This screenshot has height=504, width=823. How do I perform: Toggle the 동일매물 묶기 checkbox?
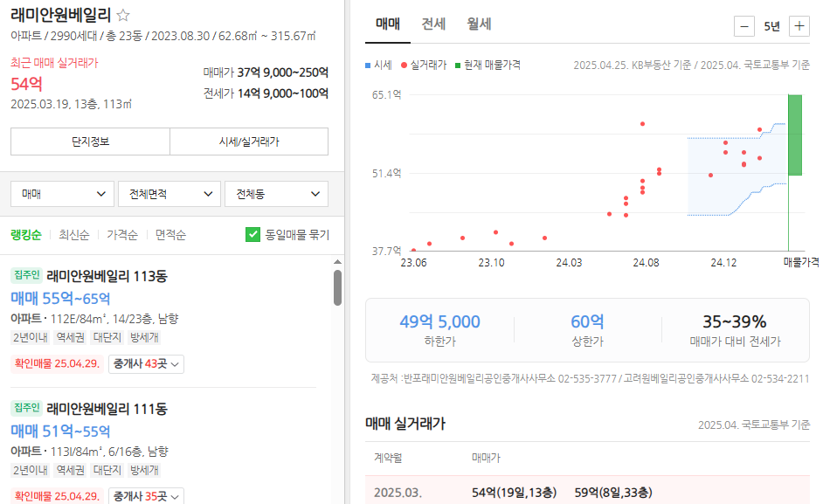(253, 235)
